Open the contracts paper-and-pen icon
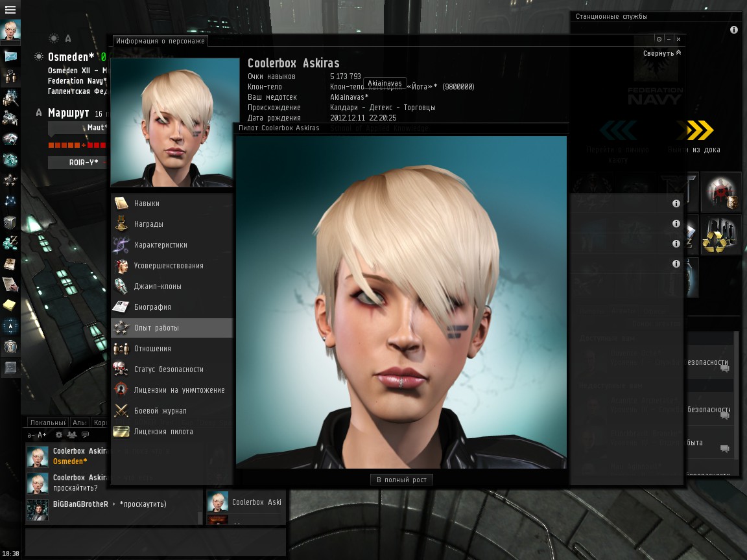 [10, 285]
